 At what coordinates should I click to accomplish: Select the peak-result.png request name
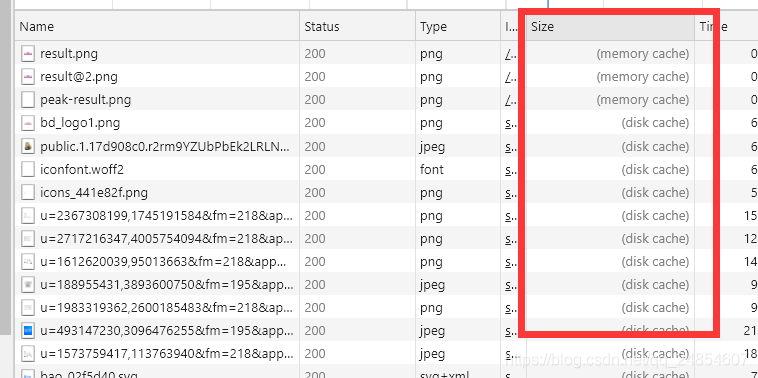click(x=86, y=100)
